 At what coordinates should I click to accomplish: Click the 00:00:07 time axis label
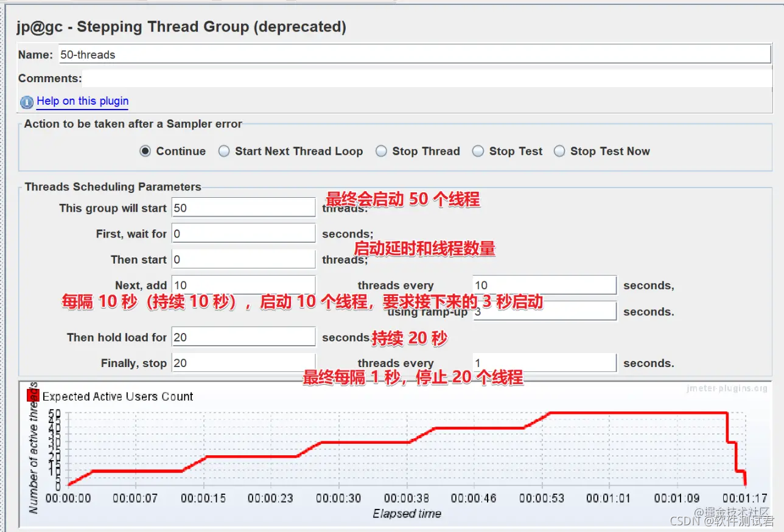click(x=136, y=498)
